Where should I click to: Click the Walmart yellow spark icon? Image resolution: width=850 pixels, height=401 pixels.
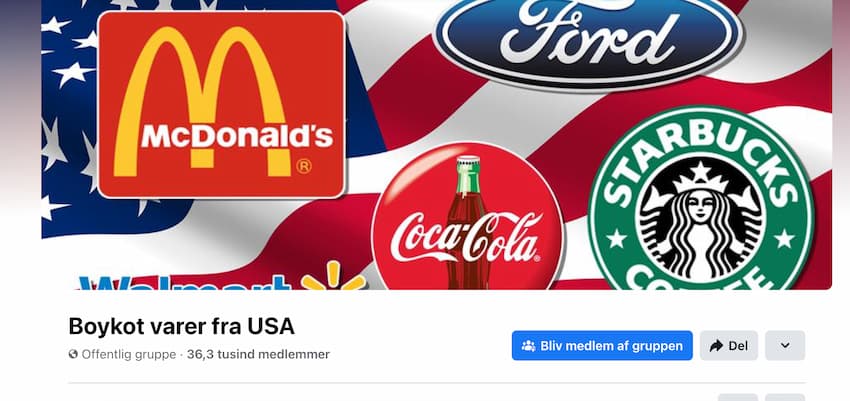tap(333, 277)
